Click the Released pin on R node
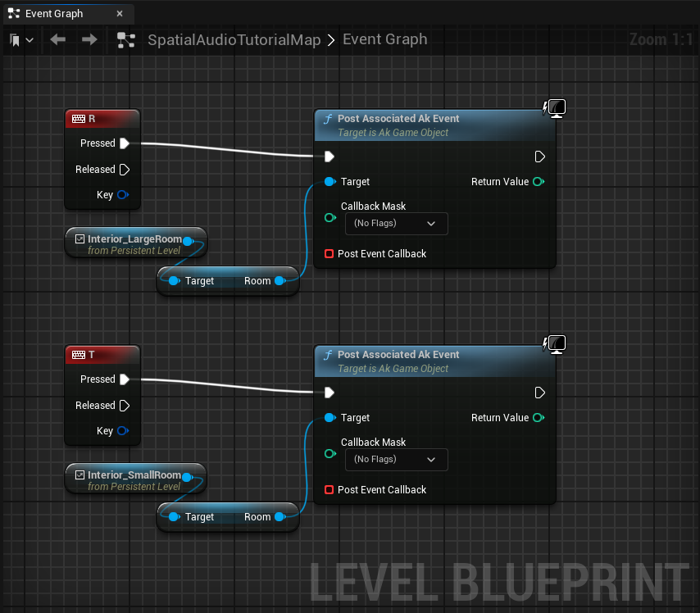700x613 pixels. click(125, 170)
